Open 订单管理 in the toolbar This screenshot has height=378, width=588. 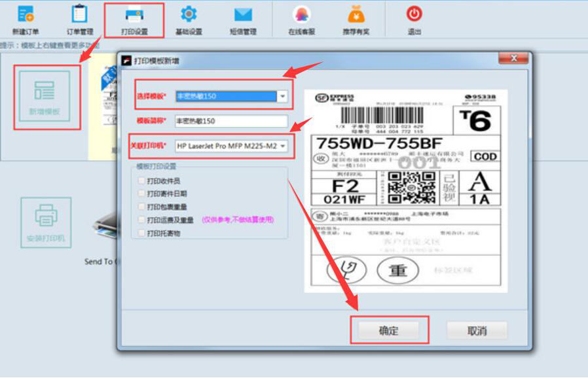(79, 20)
